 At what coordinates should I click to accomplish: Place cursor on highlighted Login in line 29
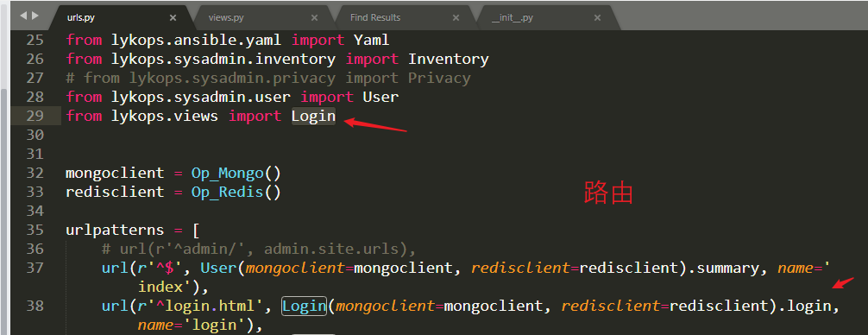313,117
